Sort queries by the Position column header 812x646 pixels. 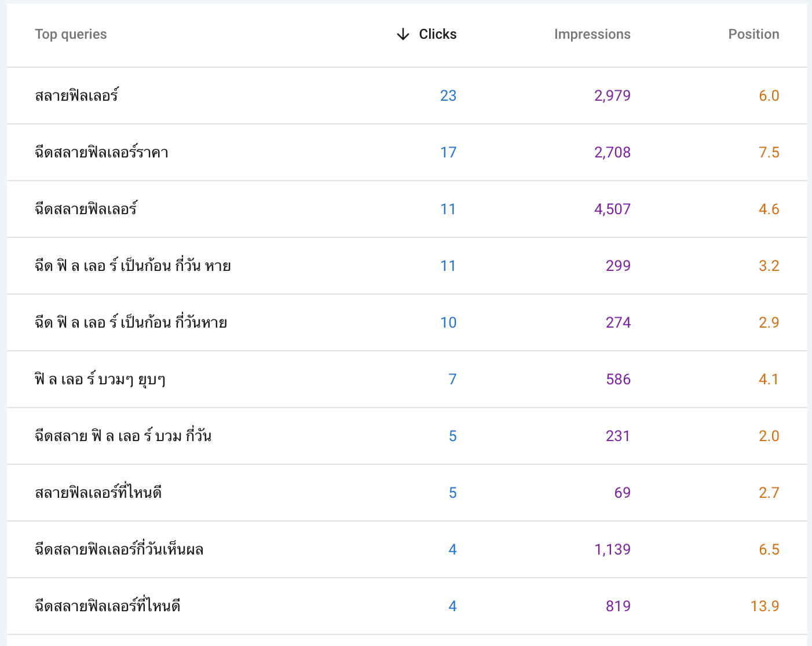pos(754,34)
